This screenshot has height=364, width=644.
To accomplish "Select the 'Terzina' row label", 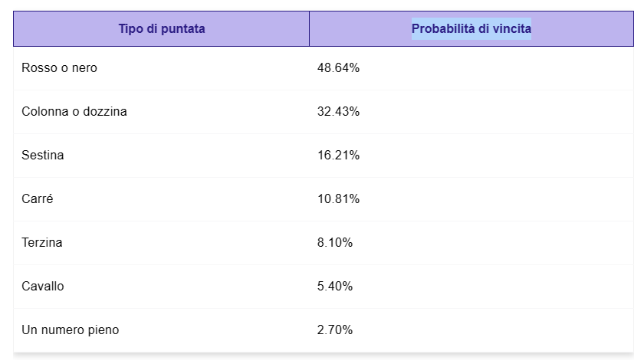I will [x=42, y=242].
